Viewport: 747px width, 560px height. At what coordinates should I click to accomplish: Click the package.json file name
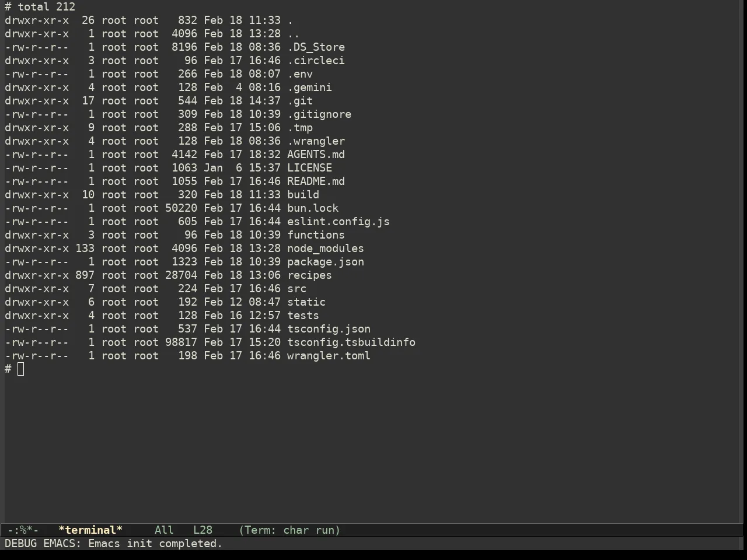[325, 262]
